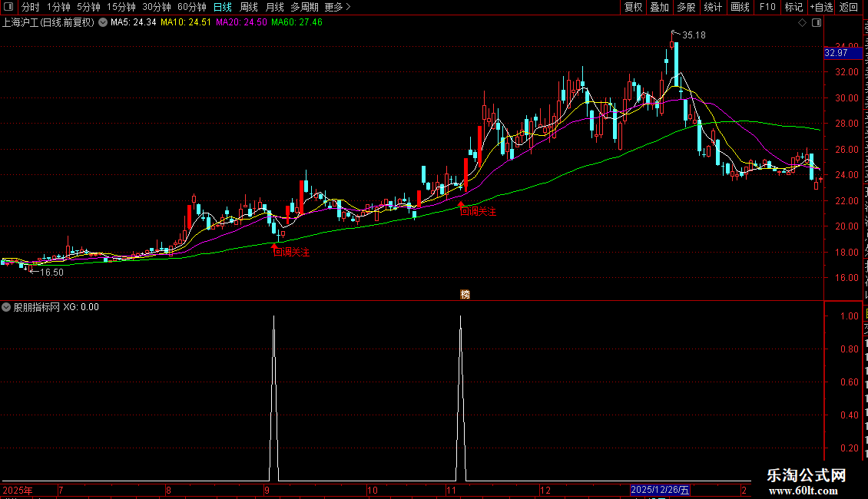Click the 叠加 overlay button
The height and width of the screenshot is (499, 868).
coord(659,7)
